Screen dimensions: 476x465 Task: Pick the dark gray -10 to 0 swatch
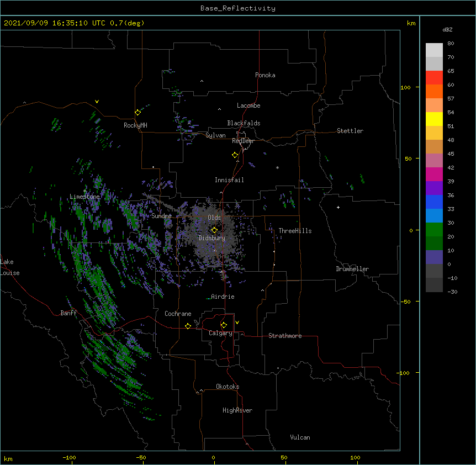[434, 271]
